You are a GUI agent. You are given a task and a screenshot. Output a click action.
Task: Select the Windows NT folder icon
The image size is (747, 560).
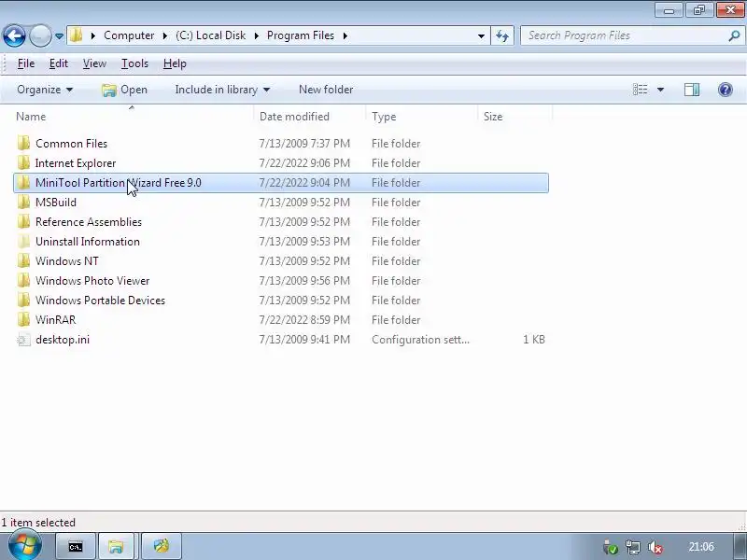tap(23, 261)
